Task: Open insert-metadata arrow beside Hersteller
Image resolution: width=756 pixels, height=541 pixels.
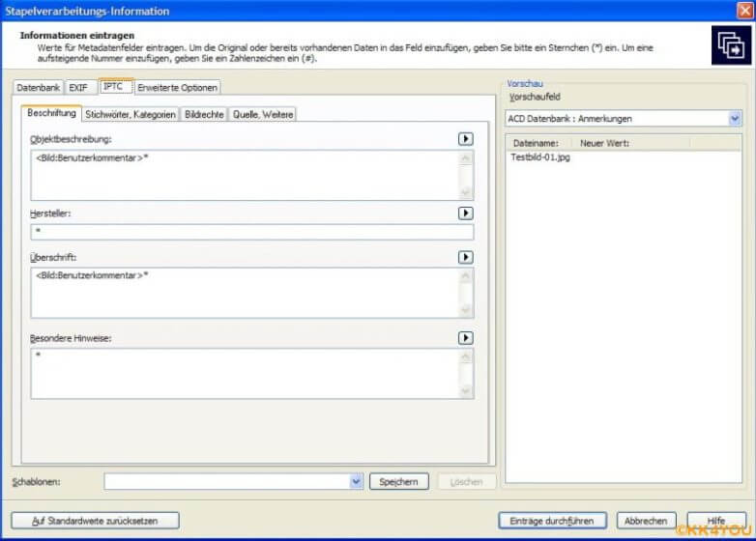Action: (x=465, y=214)
